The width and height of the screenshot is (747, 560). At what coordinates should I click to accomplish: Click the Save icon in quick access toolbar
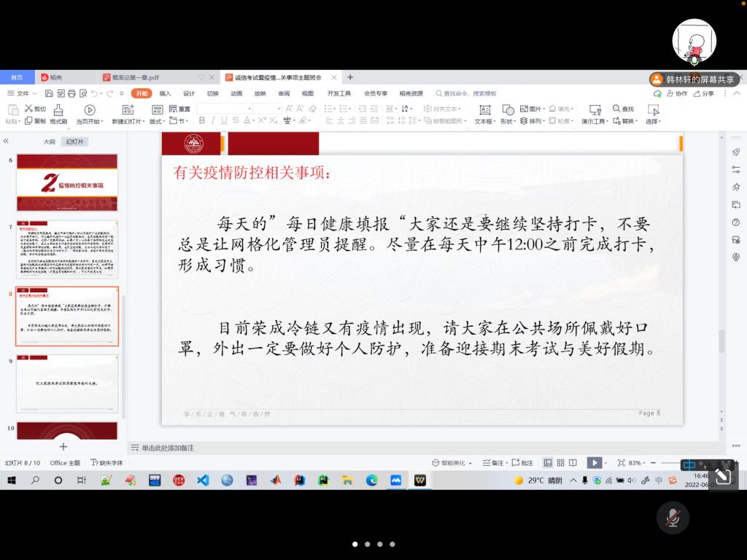[x=49, y=93]
